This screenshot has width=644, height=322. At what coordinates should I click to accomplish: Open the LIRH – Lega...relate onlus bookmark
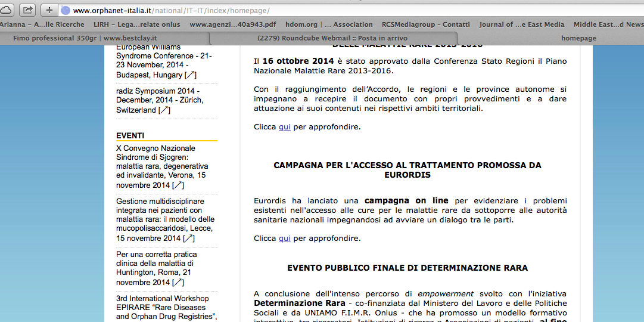tap(137, 24)
